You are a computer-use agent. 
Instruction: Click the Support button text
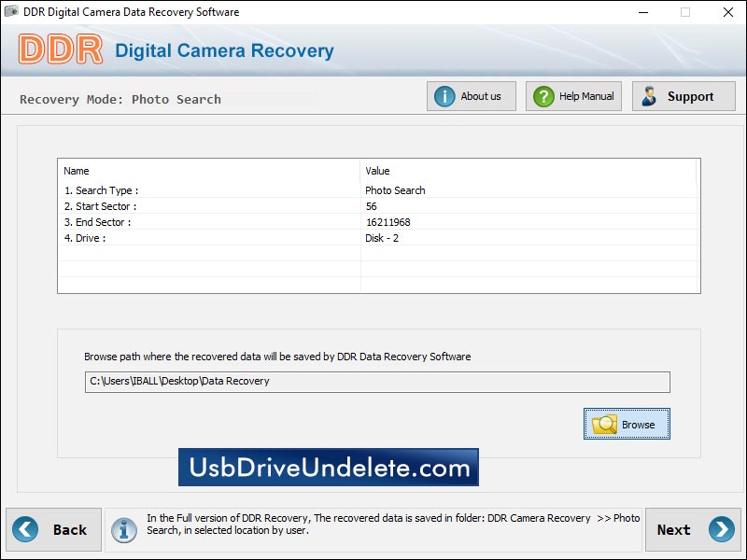tap(690, 97)
